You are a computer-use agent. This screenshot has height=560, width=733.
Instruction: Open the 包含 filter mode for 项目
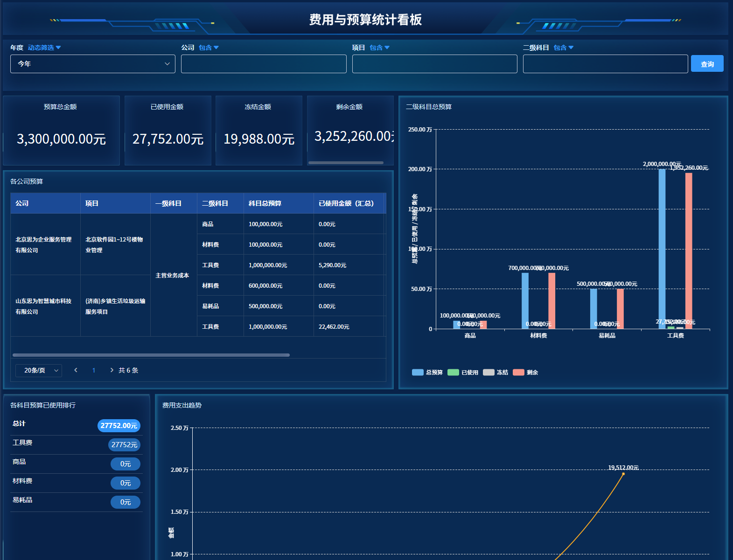(x=379, y=48)
